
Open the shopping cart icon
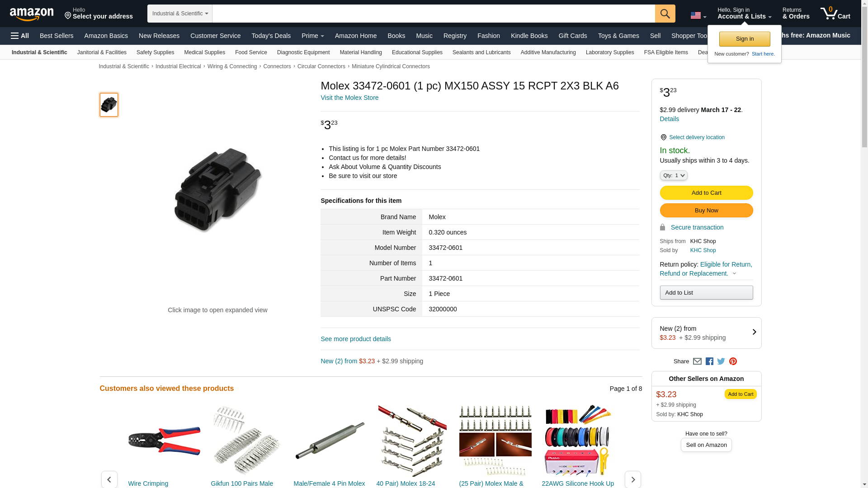tap(835, 13)
